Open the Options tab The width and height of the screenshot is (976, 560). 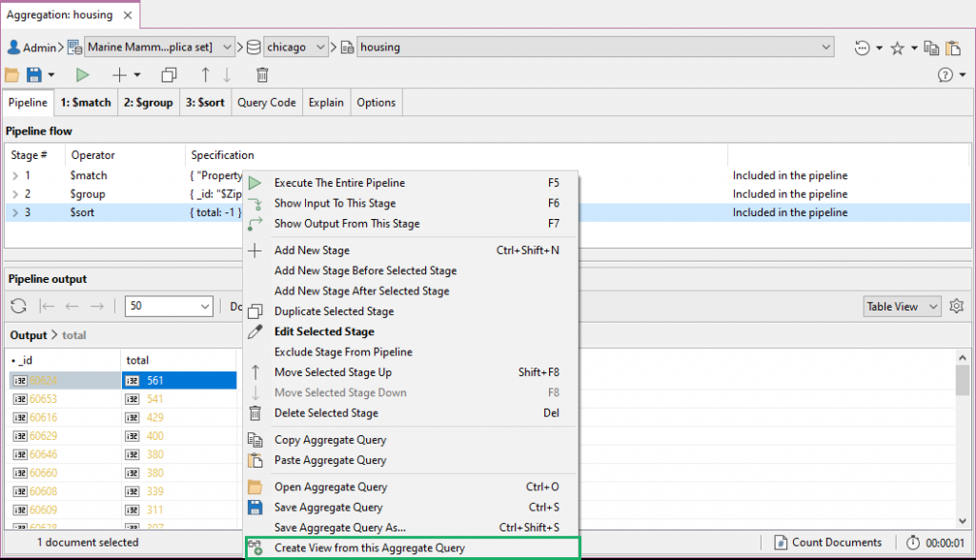click(x=376, y=103)
